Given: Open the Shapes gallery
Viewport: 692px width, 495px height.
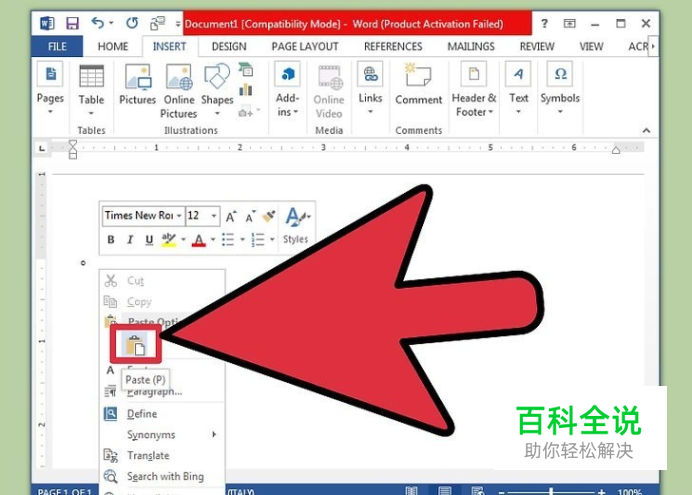Looking at the screenshot, I should click(x=217, y=90).
